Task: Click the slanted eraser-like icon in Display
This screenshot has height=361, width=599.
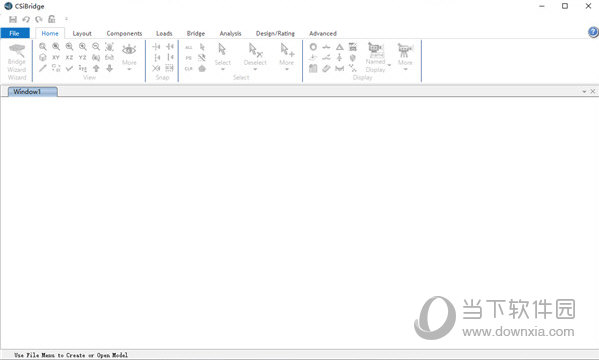Action: pyautogui.click(x=326, y=68)
